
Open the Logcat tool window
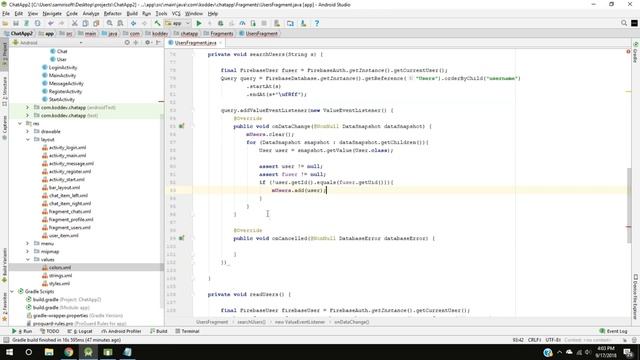point(80,331)
